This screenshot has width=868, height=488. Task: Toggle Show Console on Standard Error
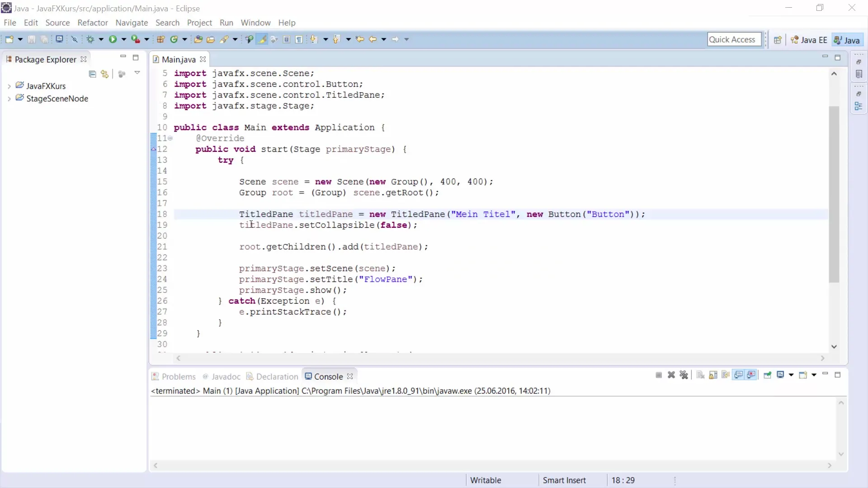point(751,375)
